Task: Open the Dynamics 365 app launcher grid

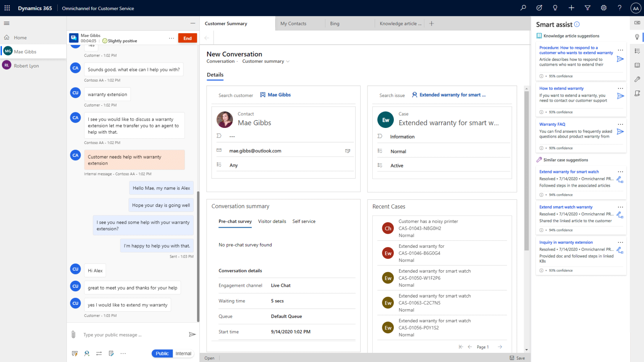Action: pos(7,8)
